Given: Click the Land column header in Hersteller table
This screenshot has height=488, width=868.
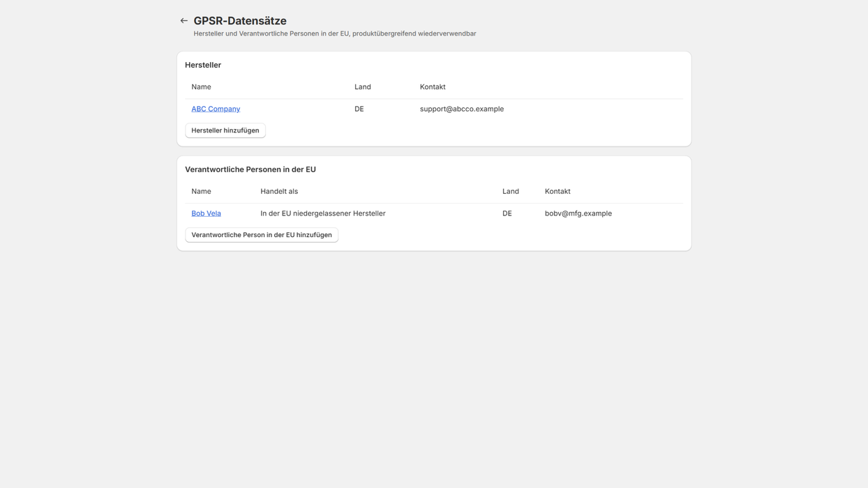Looking at the screenshot, I should click(363, 87).
